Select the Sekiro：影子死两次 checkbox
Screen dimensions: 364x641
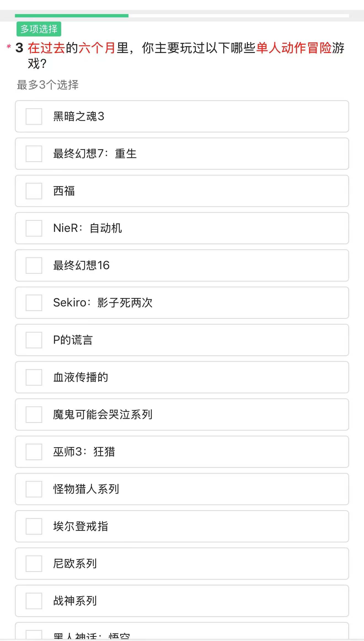pos(34,303)
